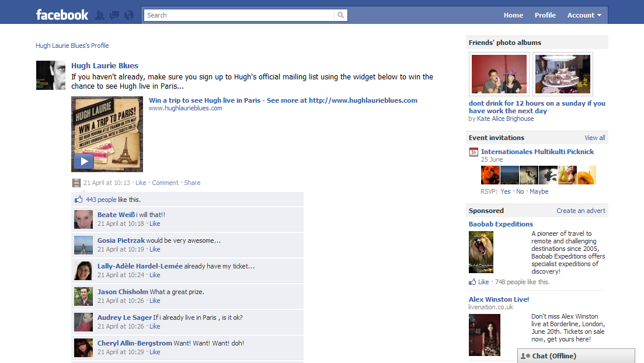Screen dimensions: 644x363
Task: Click the search magnifier button
Action: [340, 15]
